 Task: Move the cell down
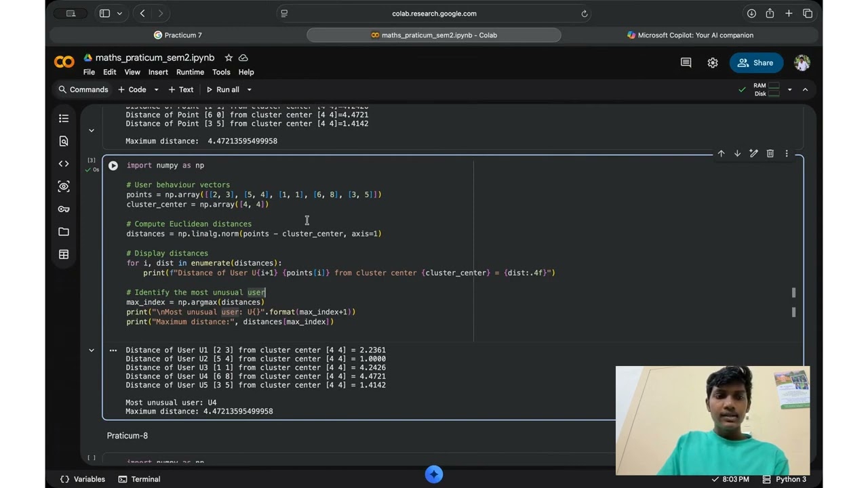(x=737, y=154)
